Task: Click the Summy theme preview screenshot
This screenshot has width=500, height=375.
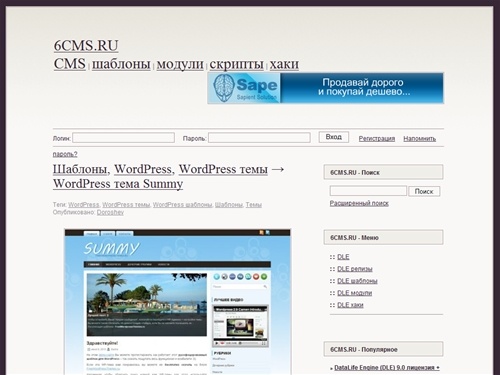Action: (x=178, y=302)
